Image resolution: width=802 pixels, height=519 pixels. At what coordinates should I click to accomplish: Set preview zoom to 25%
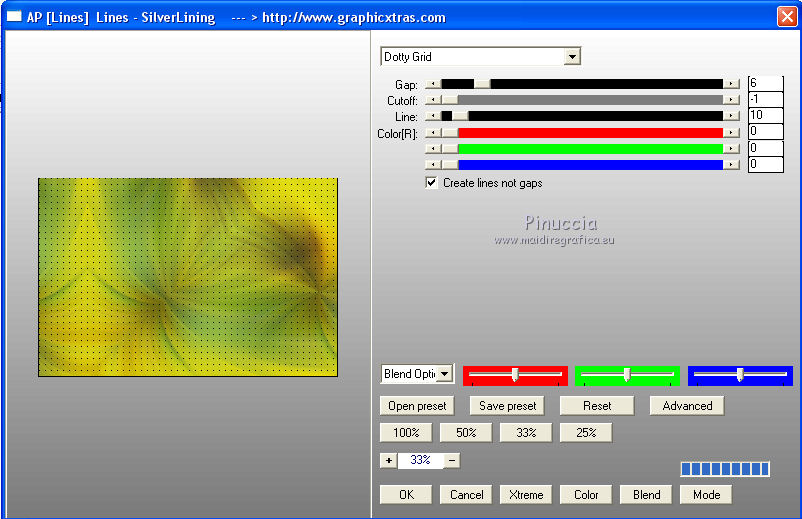coord(586,433)
